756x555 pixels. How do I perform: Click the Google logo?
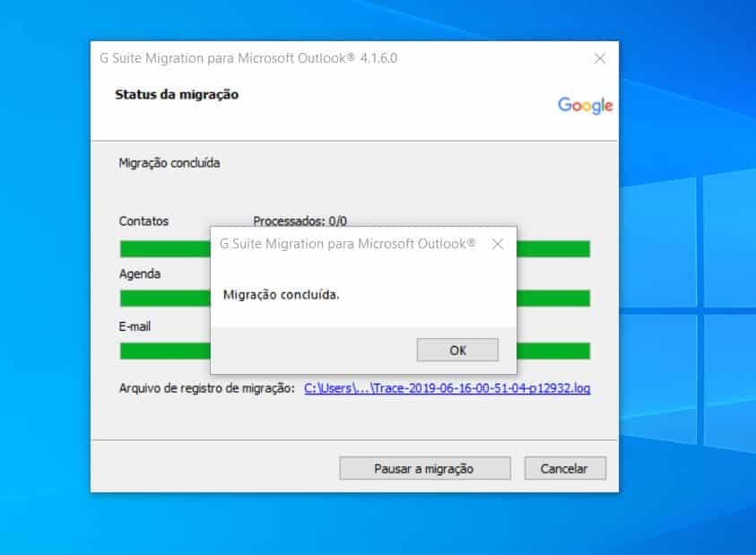click(x=585, y=105)
